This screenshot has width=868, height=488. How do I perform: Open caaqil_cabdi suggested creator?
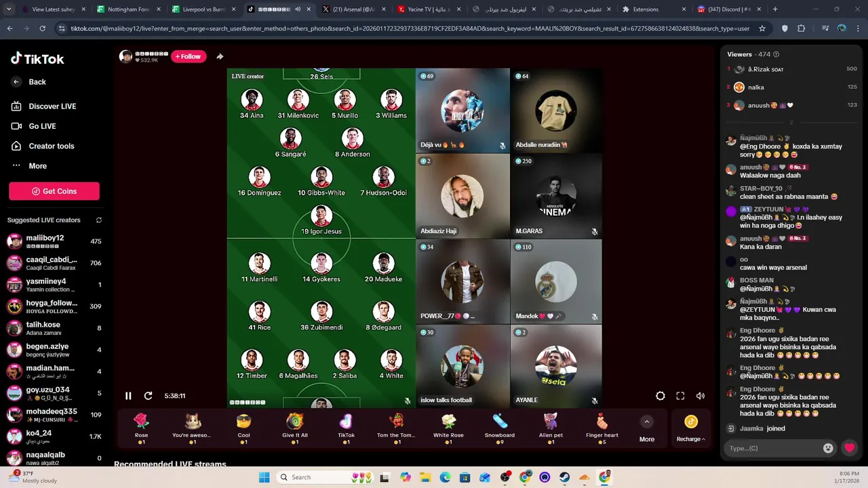coord(54,263)
